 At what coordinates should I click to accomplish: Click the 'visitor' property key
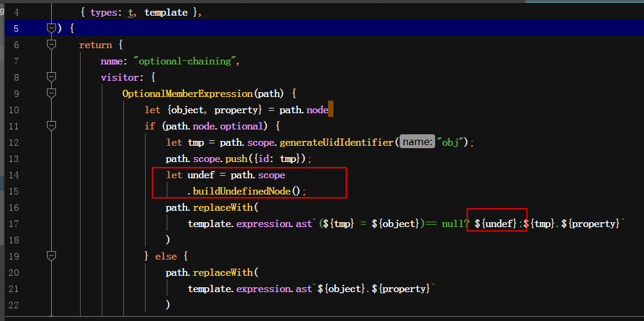coord(119,77)
